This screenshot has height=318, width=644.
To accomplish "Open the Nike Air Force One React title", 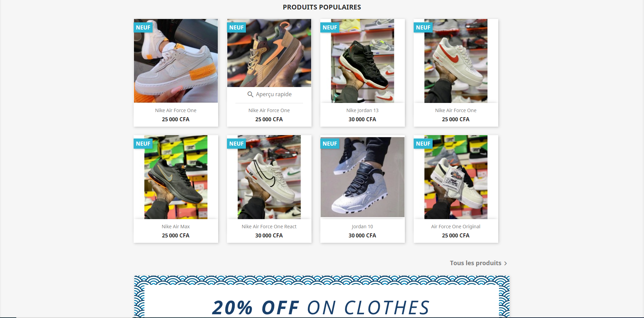I will coord(269,227).
